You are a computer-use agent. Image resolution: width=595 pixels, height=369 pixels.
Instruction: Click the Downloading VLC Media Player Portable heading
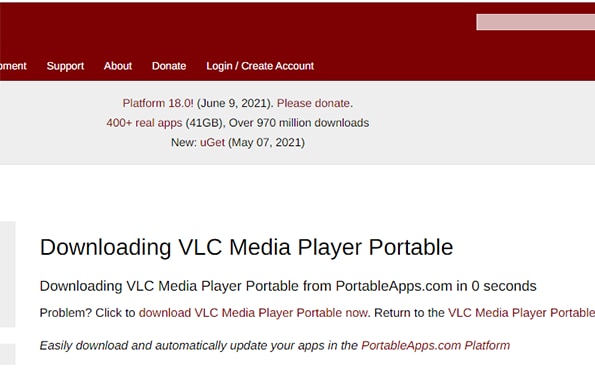(246, 247)
